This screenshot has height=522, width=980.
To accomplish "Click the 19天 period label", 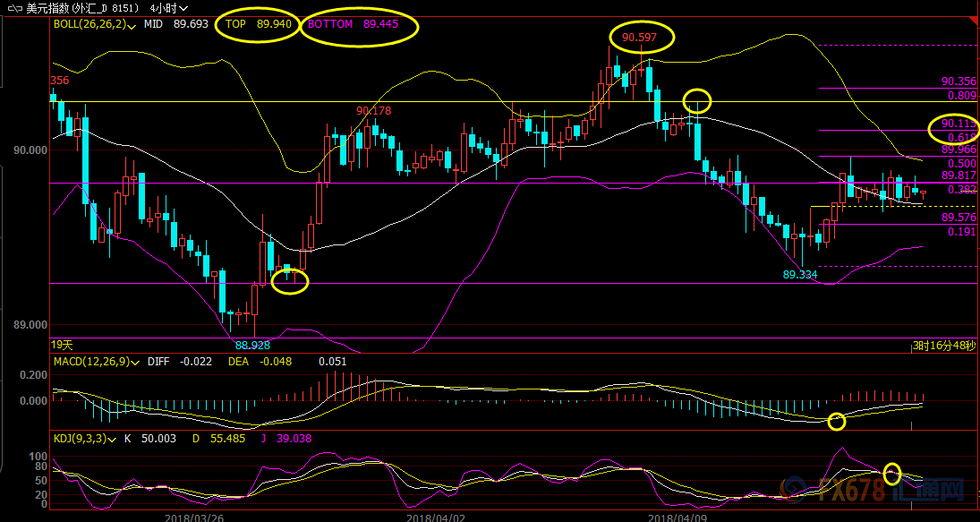I will [x=62, y=345].
